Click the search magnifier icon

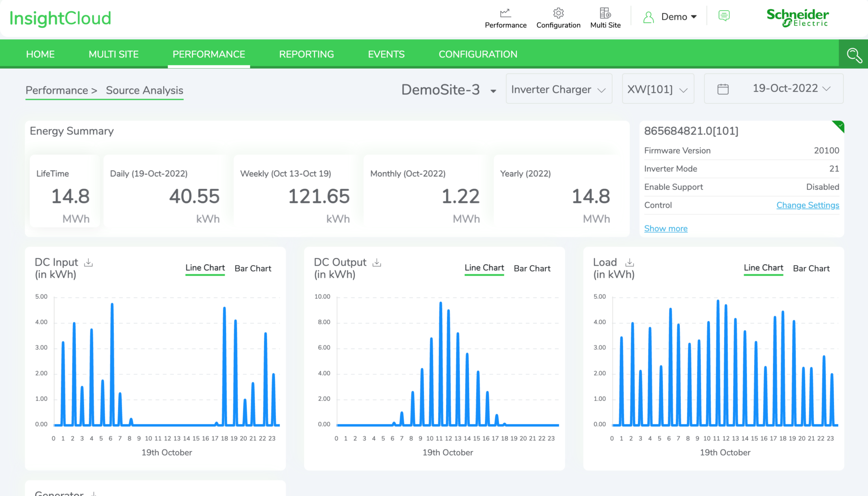click(854, 55)
